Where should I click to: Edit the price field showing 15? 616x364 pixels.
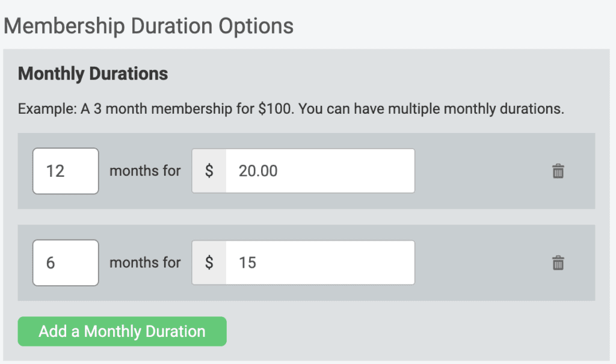(320, 262)
